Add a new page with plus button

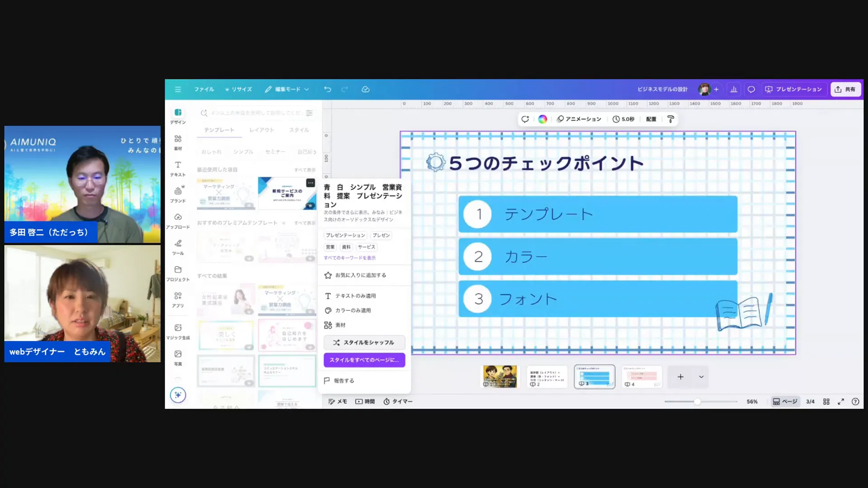point(680,377)
